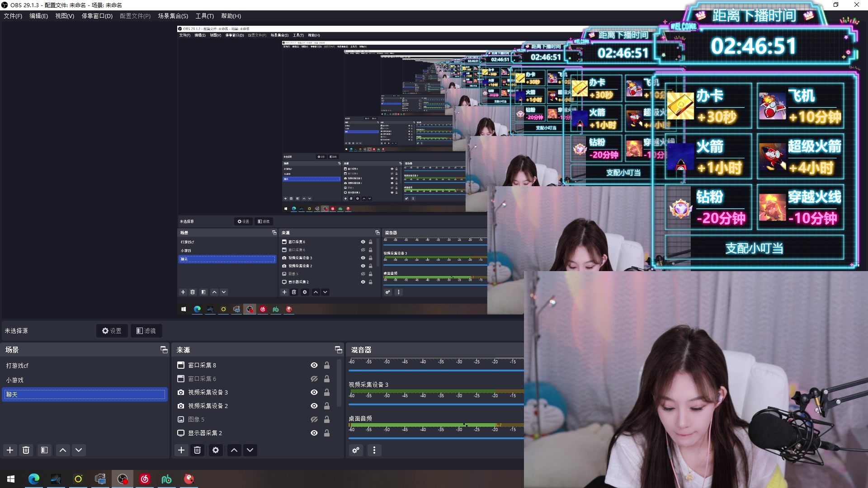Open the 停靠窗口(D) menu
The image size is (868, 488).
97,16
